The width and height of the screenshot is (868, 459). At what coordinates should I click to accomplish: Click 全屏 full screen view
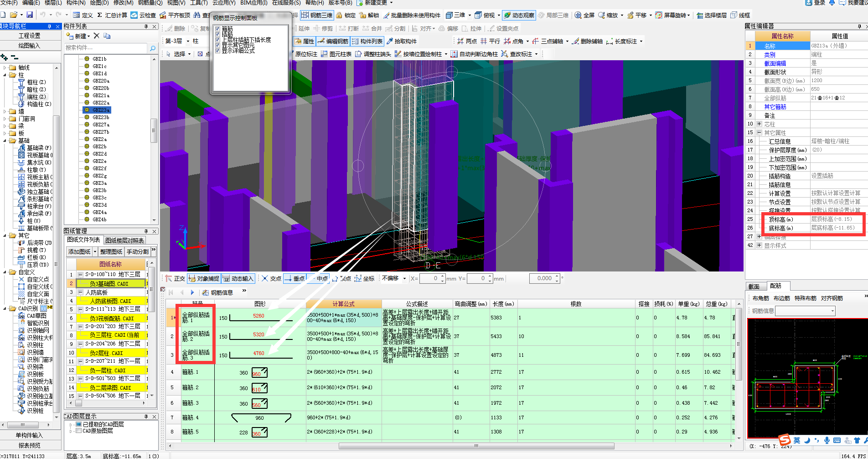coord(584,15)
